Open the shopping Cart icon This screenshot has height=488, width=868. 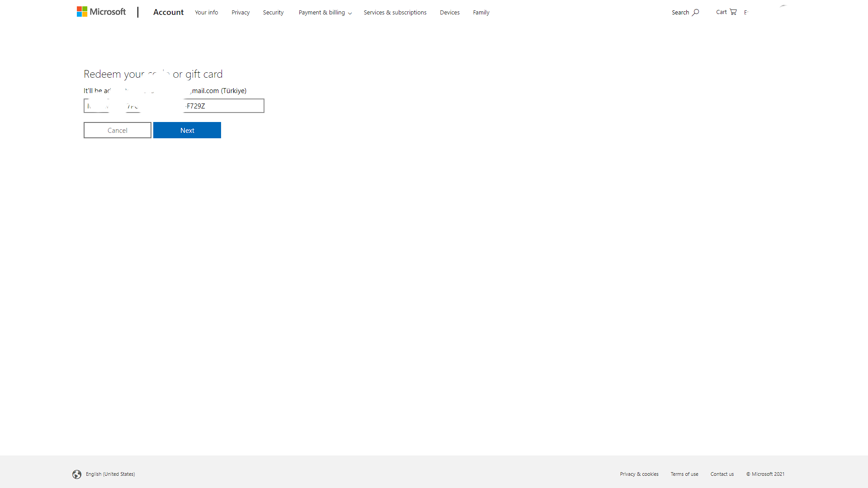(733, 12)
